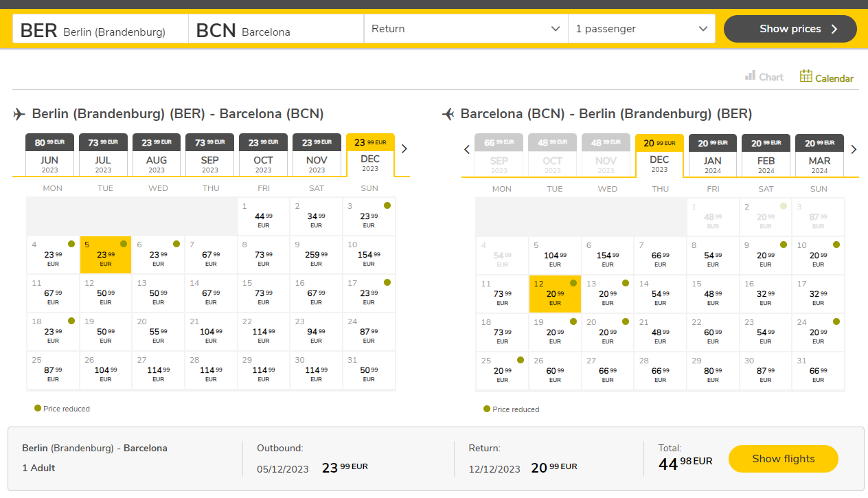Pick outbound December 24 at 87.99 EUR
868x498 pixels.
click(x=369, y=332)
